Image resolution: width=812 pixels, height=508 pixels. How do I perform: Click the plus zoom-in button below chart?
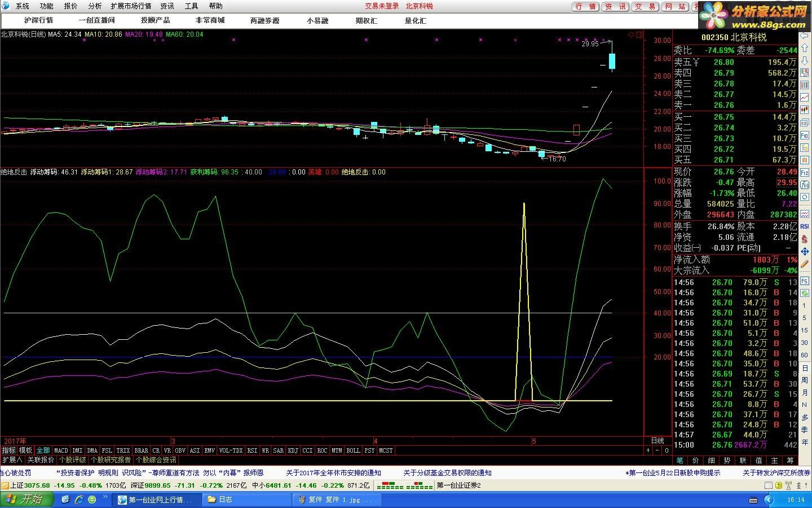coord(648,450)
